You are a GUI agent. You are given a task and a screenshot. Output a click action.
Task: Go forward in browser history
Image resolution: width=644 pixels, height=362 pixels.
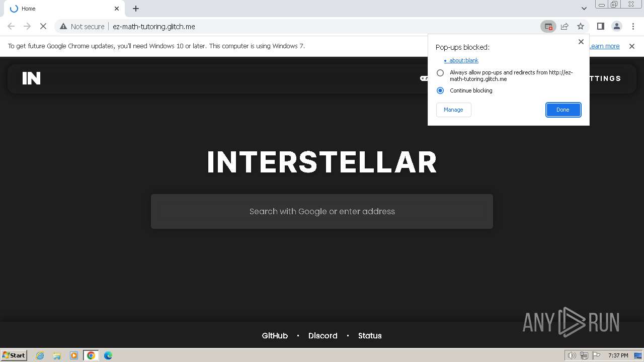(27, 27)
